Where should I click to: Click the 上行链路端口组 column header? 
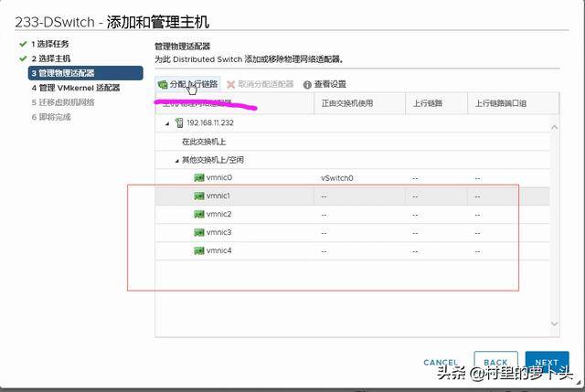[x=498, y=104]
